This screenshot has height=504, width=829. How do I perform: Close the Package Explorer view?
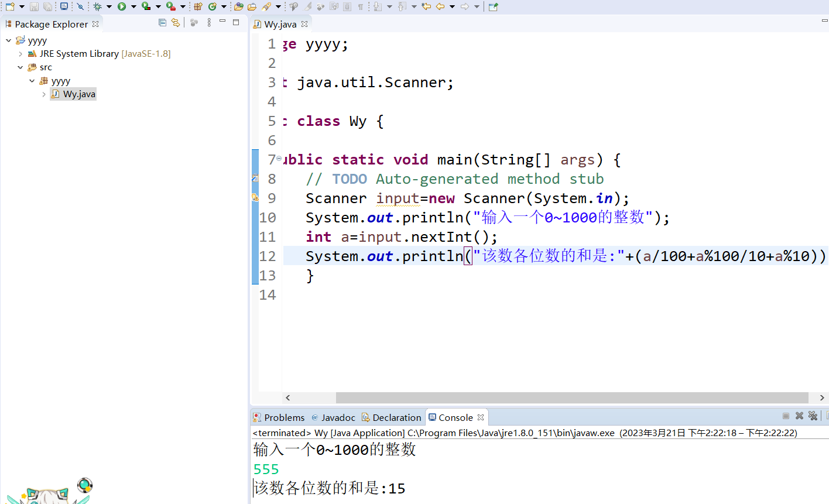point(95,24)
